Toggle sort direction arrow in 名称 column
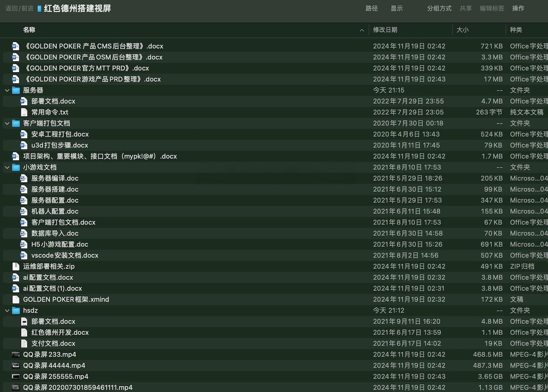The height and width of the screenshot is (392, 548). (x=362, y=30)
